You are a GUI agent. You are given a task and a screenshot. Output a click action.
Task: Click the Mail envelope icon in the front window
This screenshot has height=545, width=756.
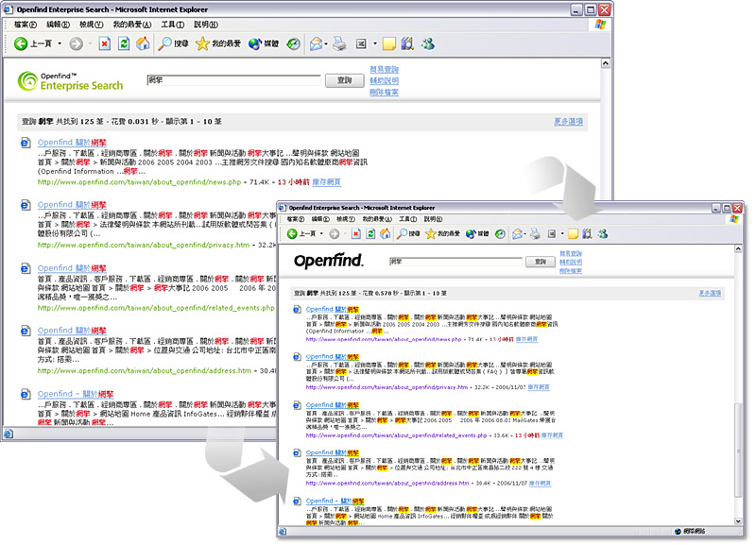click(517, 233)
